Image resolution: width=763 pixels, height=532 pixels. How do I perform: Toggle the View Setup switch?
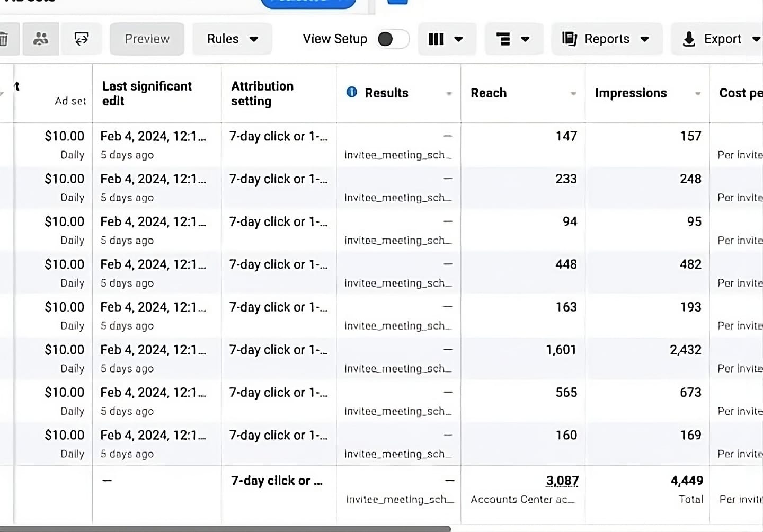tap(393, 39)
